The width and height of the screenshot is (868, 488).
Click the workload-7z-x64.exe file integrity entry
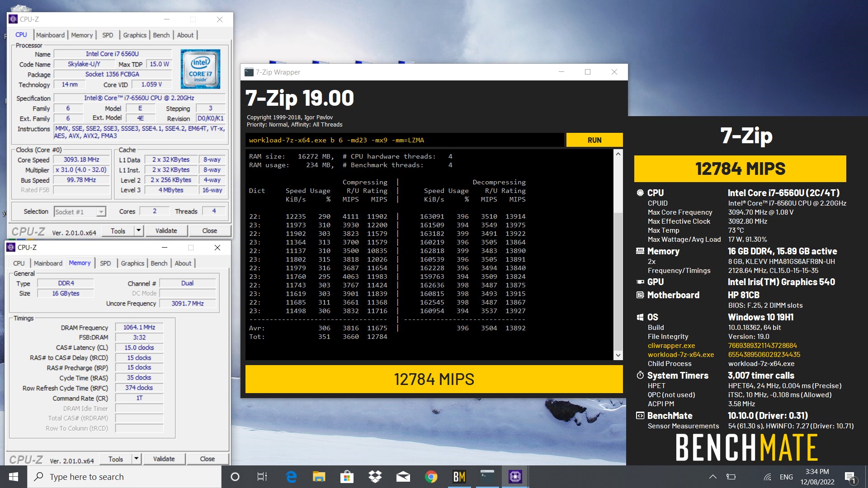681,355
